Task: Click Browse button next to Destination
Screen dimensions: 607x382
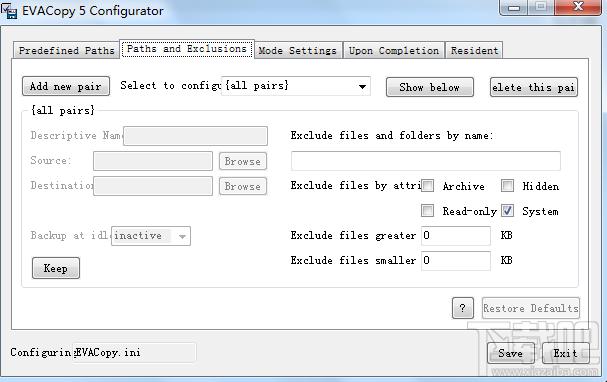Action: coord(243,186)
